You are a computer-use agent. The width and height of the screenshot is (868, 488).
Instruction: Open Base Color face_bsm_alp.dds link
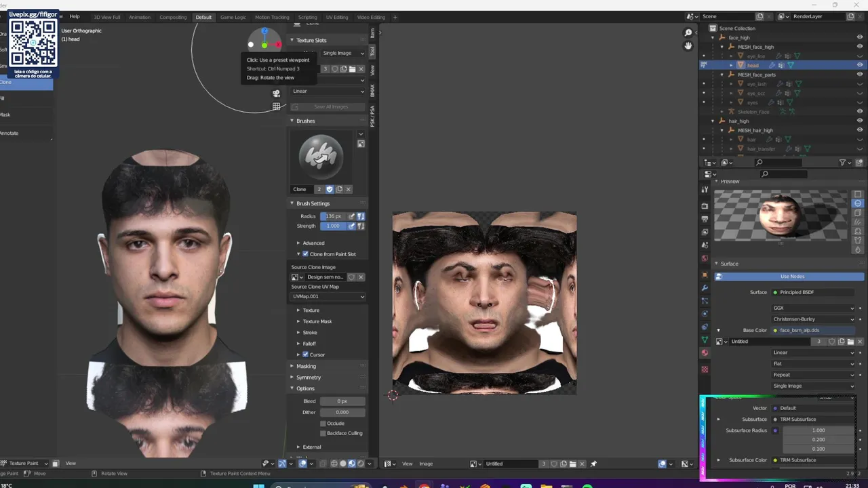[x=814, y=330]
